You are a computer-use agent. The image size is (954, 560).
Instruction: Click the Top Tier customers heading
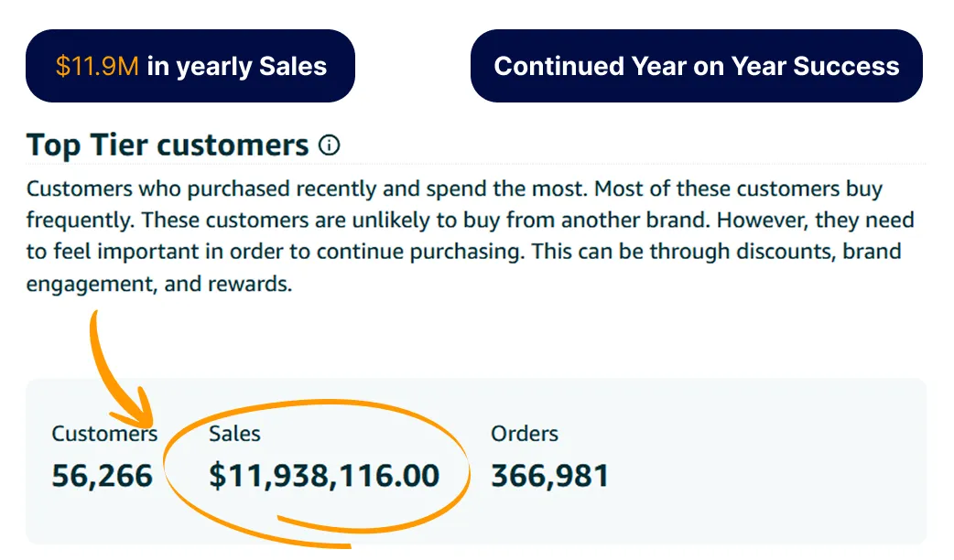pyautogui.click(x=168, y=145)
